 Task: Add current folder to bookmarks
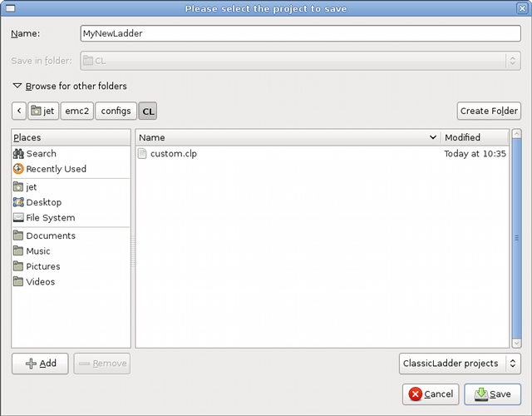[x=40, y=364]
